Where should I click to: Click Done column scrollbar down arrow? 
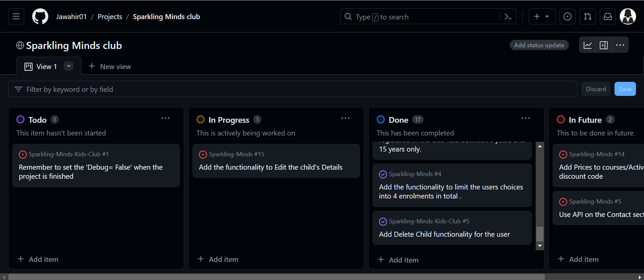(540, 246)
